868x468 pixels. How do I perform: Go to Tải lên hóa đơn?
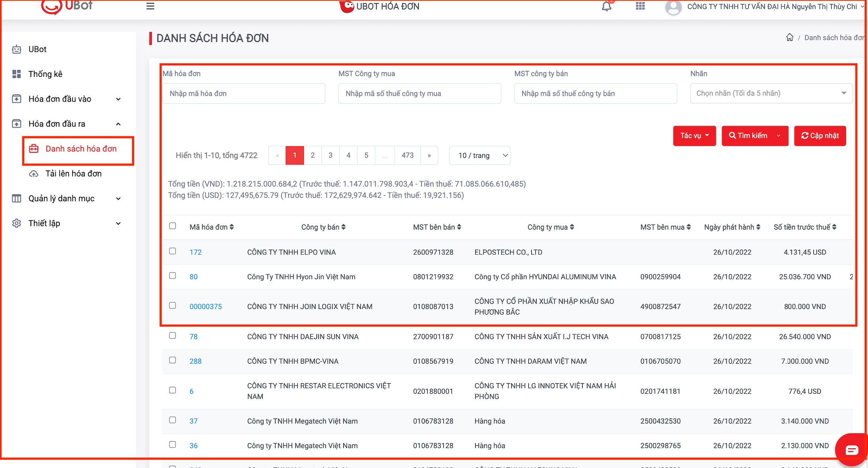pyautogui.click(x=73, y=173)
